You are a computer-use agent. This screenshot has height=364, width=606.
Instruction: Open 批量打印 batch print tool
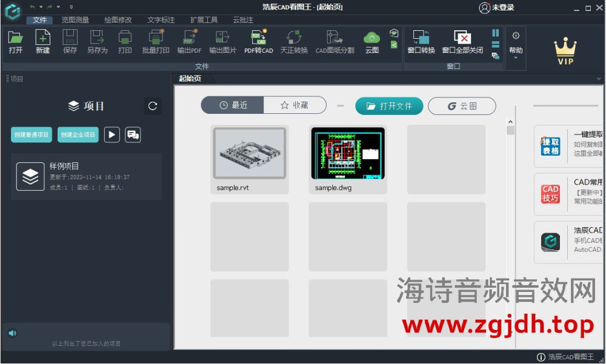(x=156, y=42)
